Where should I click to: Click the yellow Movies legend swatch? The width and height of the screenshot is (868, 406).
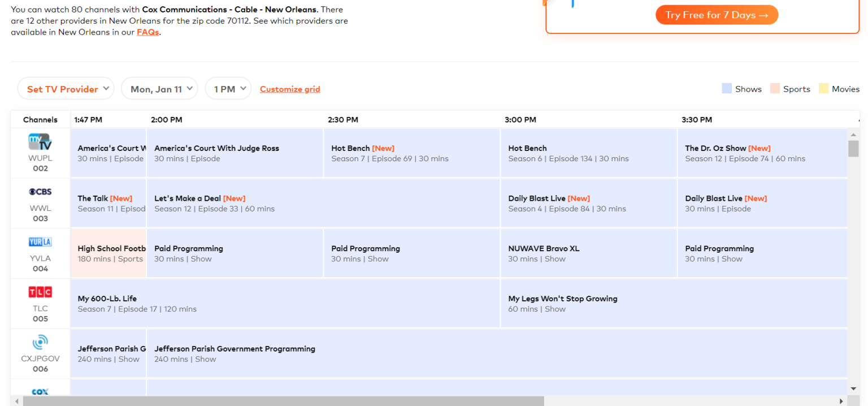click(823, 89)
